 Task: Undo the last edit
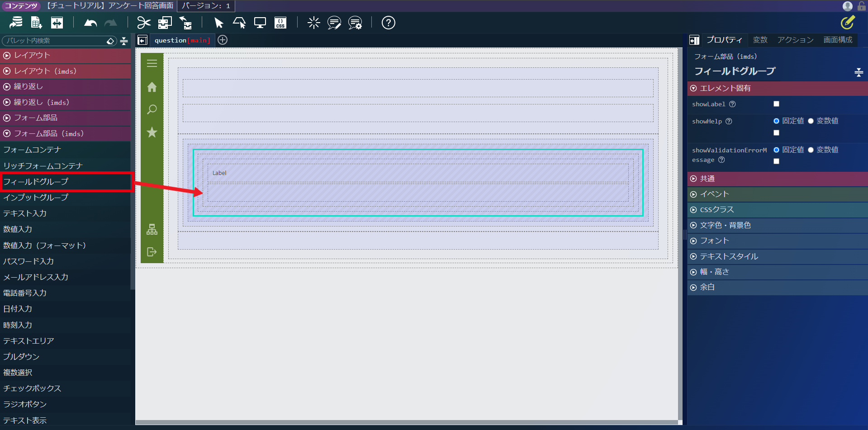(90, 23)
